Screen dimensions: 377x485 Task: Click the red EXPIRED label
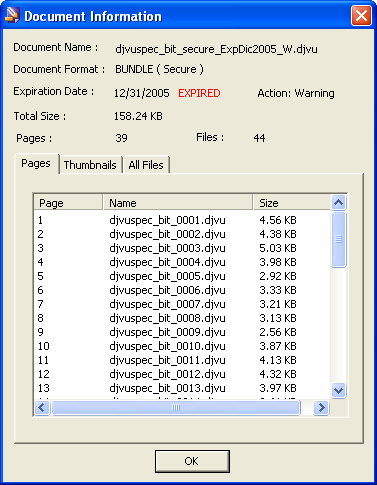[199, 93]
